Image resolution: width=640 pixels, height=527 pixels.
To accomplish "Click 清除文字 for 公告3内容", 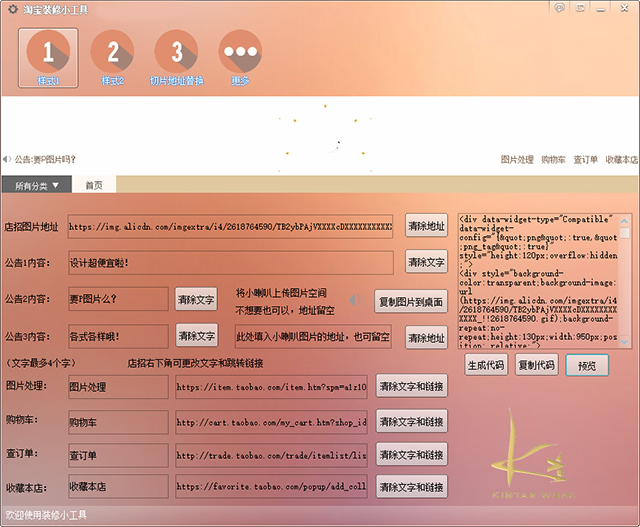I will [x=196, y=335].
